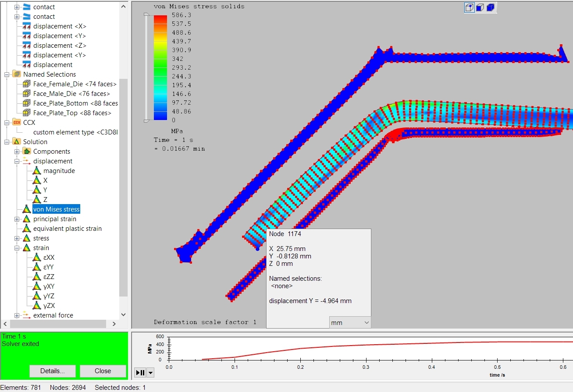
Task: Click the Y displacement result icon
Action: click(x=37, y=190)
